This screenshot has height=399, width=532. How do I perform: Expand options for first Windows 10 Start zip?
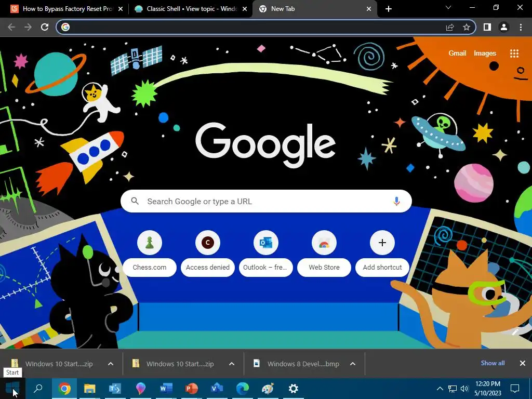pos(111,364)
